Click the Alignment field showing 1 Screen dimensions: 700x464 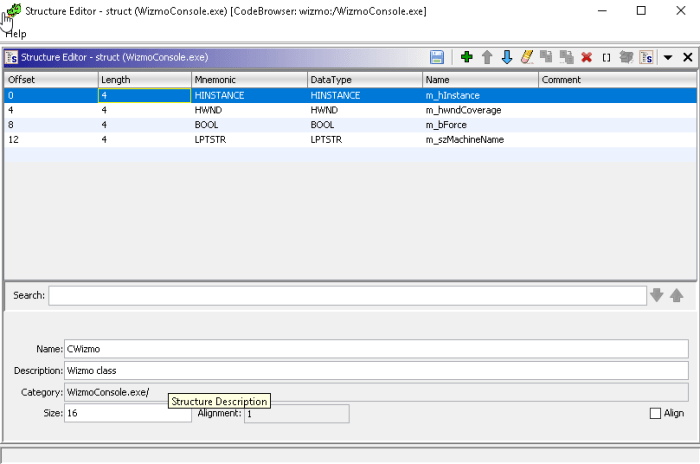(x=297, y=414)
